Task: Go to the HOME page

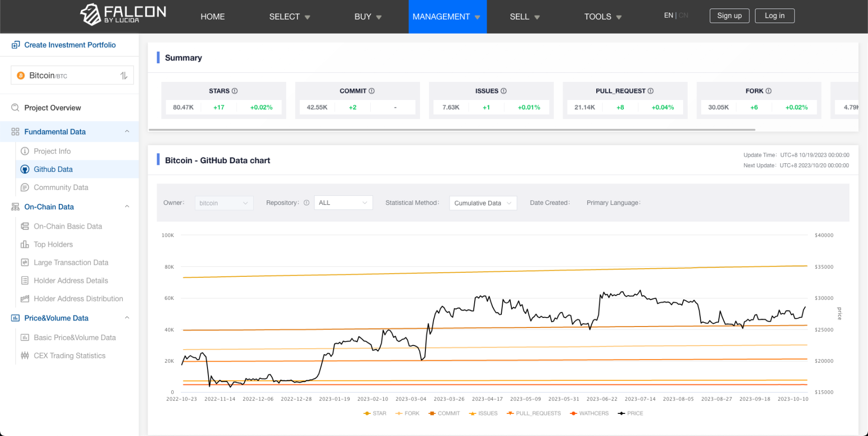Action: [x=212, y=17]
